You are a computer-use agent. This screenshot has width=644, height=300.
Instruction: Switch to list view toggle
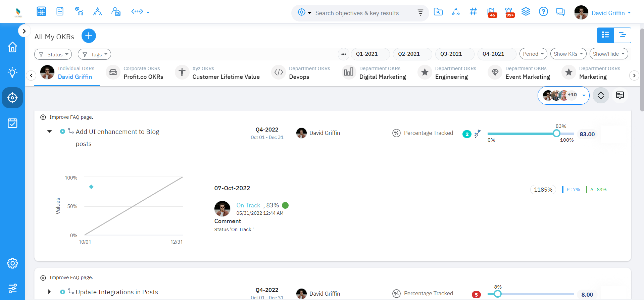pyautogui.click(x=605, y=35)
